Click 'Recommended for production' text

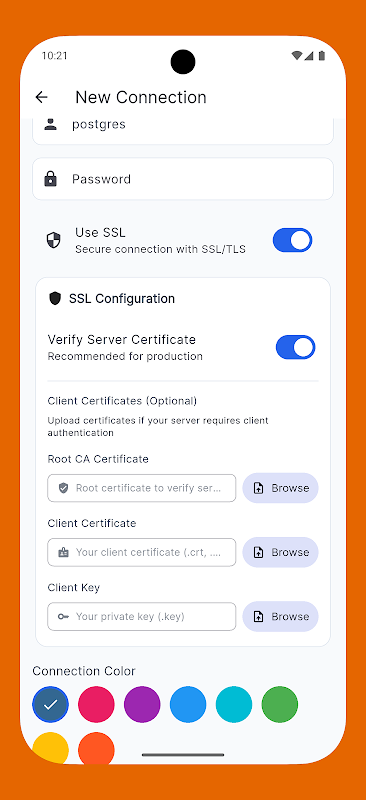pos(125,356)
